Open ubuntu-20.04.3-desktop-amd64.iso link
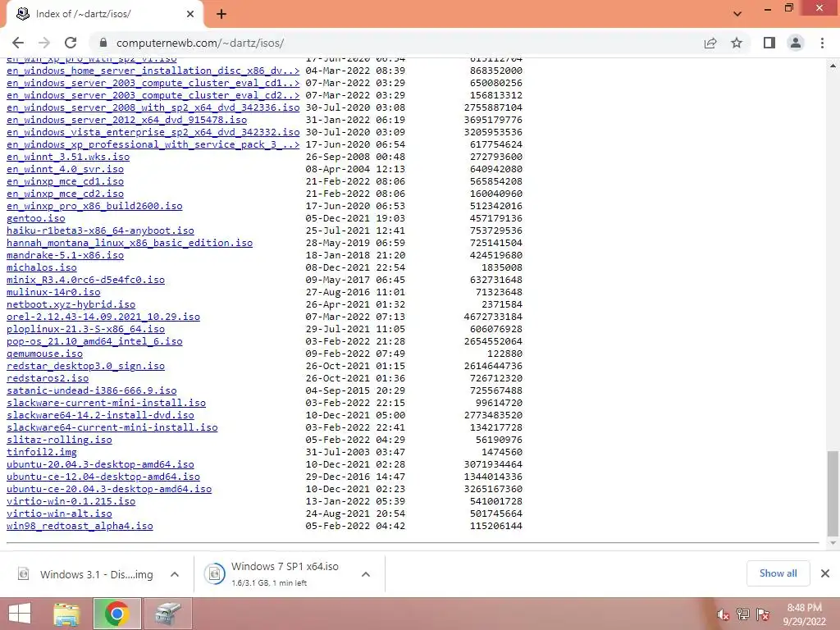The width and height of the screenshot is (840, 630). (100, 465)
